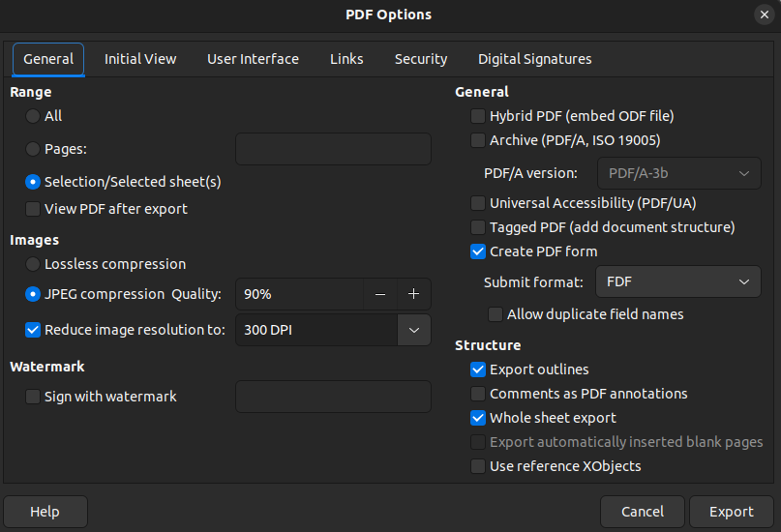Viewport: 781px width, 532px height.
Task: Toggle Whole sheet export checkbox
Action: 478,418
